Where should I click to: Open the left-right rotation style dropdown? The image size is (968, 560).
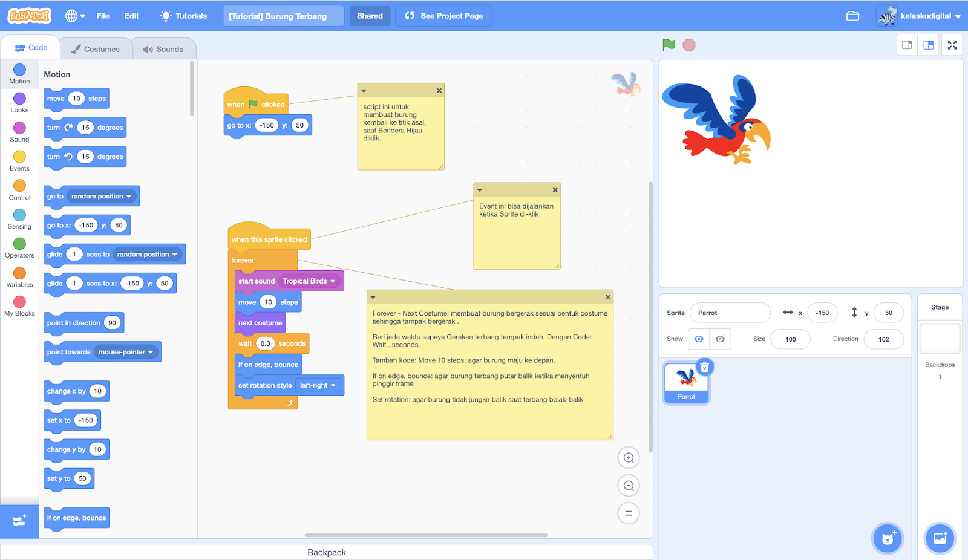pyautogui.click(x=318, y=385)
